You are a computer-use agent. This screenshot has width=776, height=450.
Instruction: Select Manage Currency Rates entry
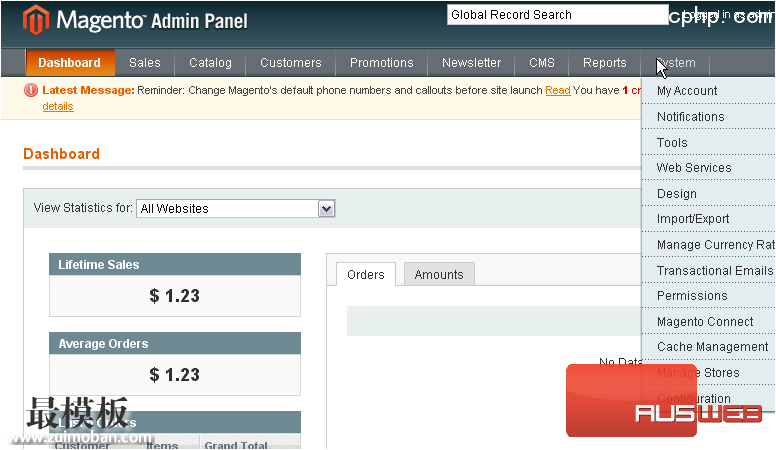coord(709,245)
